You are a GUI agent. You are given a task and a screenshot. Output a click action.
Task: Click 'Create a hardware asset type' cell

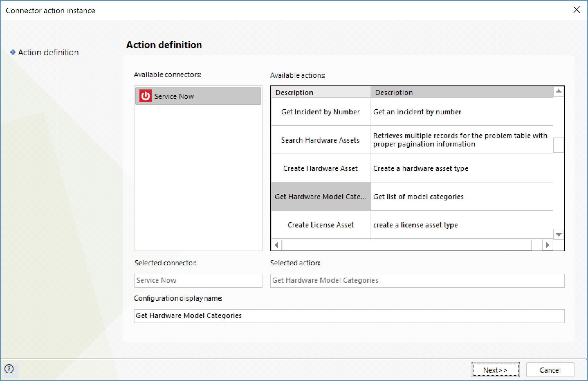point(462,168)
